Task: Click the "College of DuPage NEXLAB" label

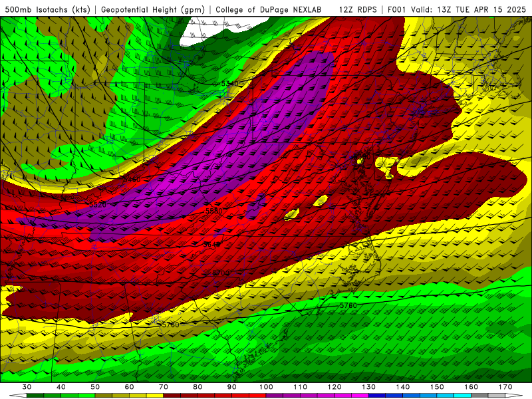Action: pyautogui.click(x=268, y=10)
